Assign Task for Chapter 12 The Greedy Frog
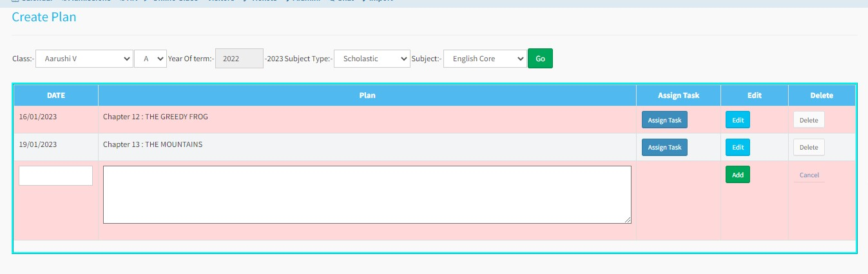This screenshot has width=868, height=274. pyautogui.click(x=664, y=120)
